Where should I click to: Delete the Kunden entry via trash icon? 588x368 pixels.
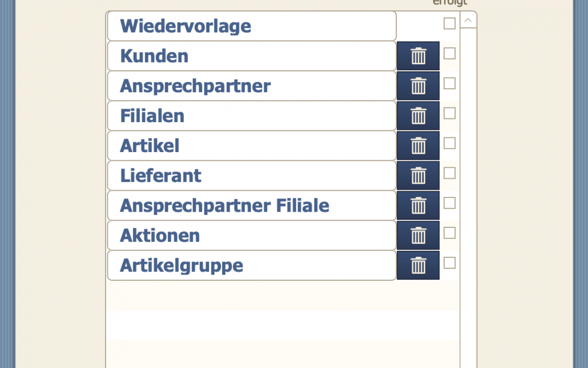coord(418,56)
